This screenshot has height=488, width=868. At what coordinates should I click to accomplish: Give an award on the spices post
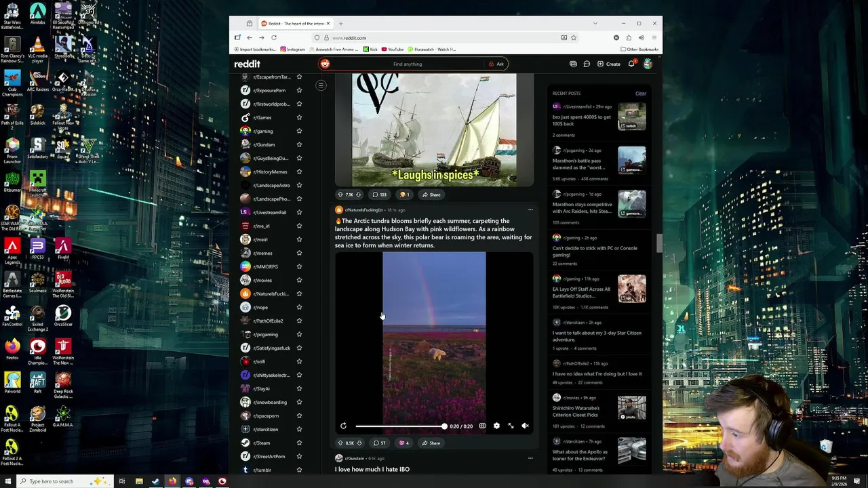click(x=404, y=195)
